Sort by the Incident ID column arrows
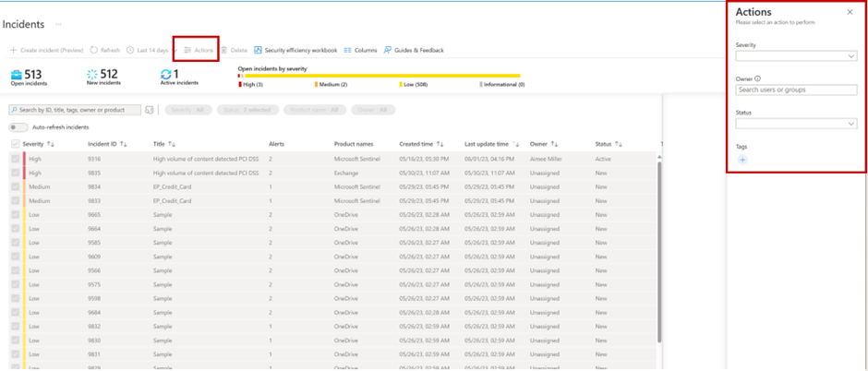Screen dimensions: 868x371 pos(124,144)
